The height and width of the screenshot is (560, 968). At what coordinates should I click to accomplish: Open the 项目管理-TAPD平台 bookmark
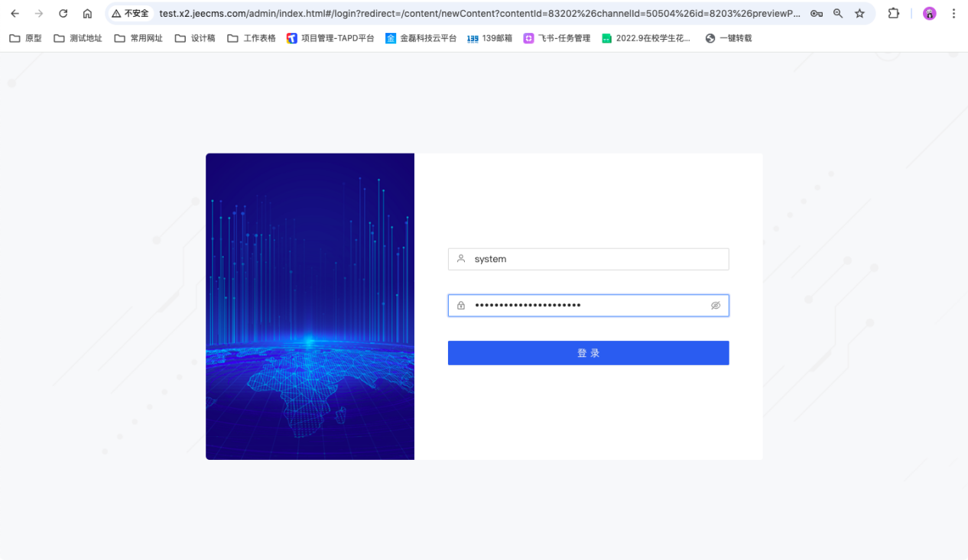330,38
